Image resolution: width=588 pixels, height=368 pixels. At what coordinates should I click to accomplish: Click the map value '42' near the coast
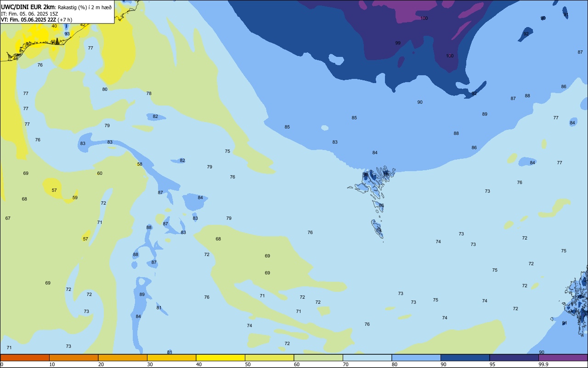pos(83,25)
